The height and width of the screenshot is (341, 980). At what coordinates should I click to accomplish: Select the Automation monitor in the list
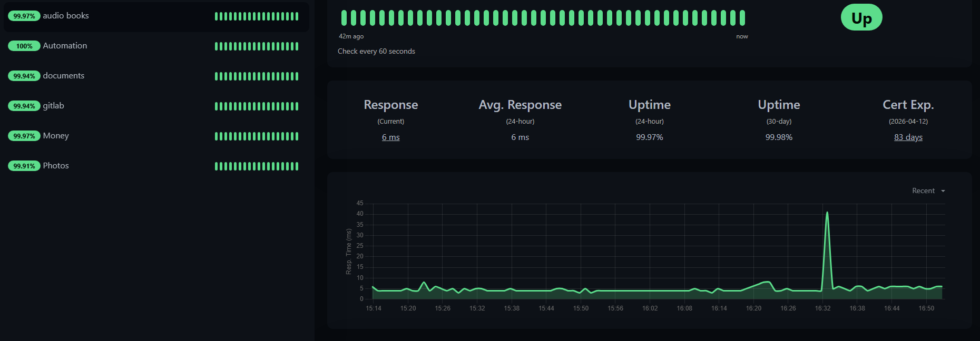(65, 46)
